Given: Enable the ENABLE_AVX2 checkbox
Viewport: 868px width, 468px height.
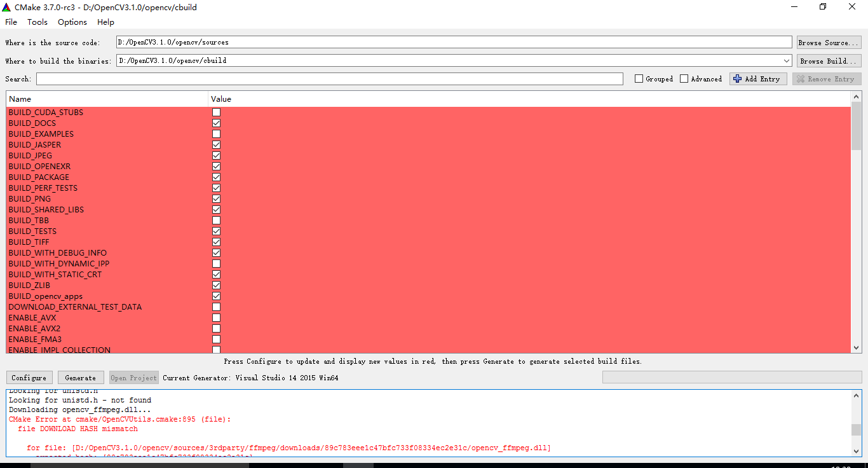Looking at the screenshot, I should (216, 329).
